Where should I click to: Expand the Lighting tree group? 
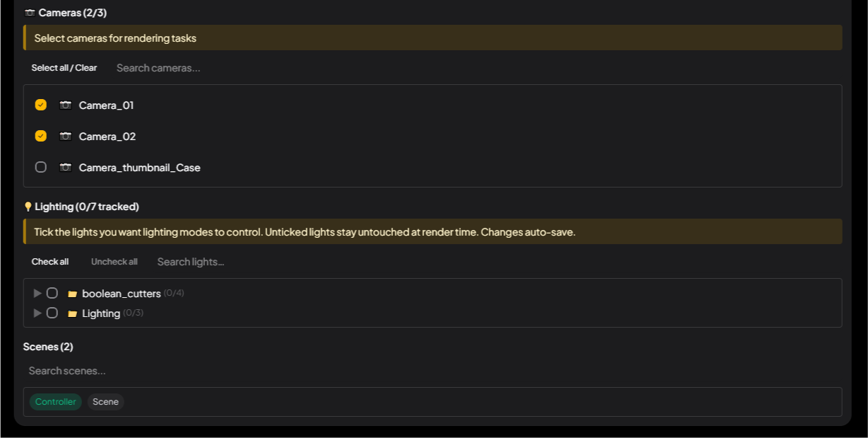point(37,313)
